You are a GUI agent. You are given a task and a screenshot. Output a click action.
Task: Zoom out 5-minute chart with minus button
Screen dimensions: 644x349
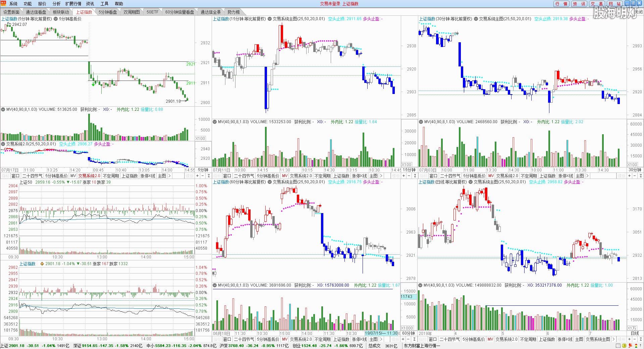(x=203, y=176)
